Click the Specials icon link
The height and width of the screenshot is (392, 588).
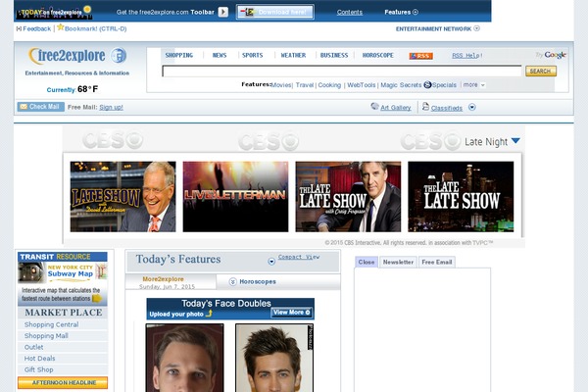(427, 85)
